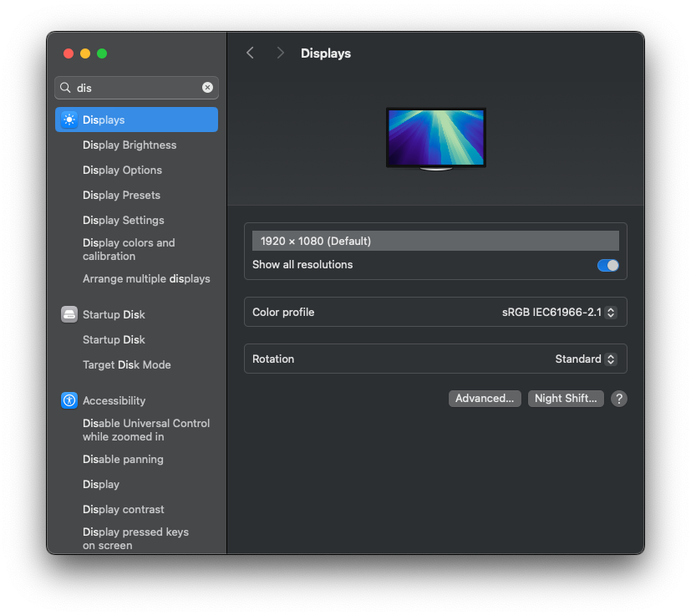
Task: Click the Accessibility heading text
Action: coord(114,400)
